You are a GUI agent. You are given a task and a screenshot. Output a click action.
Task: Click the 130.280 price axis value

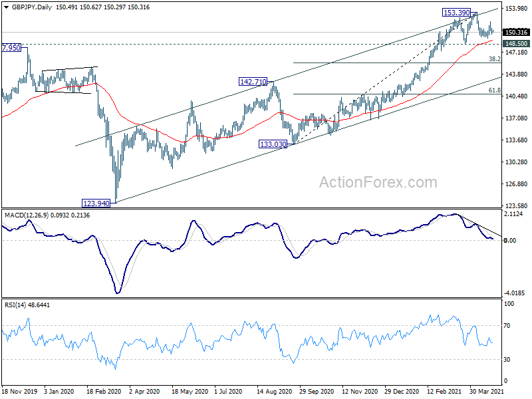[x=517, y=162]
